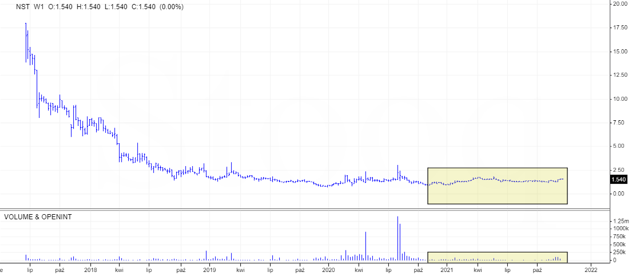
Task: Click the 20.00 price axis label
Action: click(620, 3)
